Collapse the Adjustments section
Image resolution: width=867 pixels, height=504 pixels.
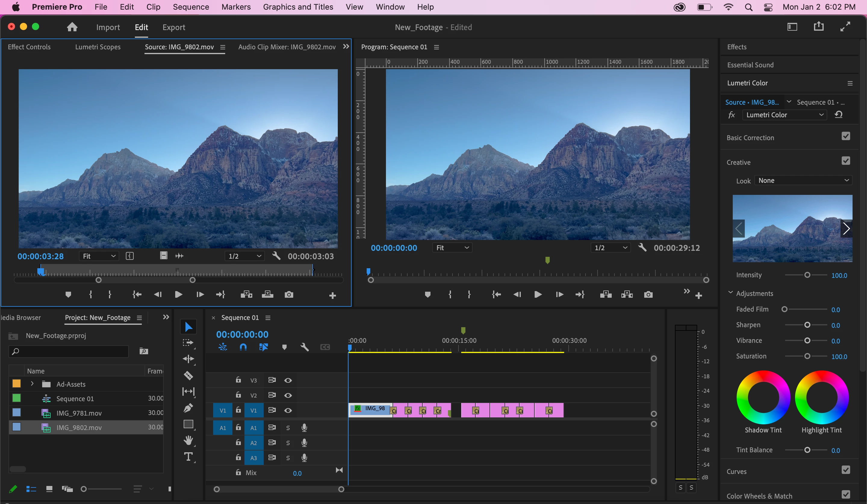point(730,293)
